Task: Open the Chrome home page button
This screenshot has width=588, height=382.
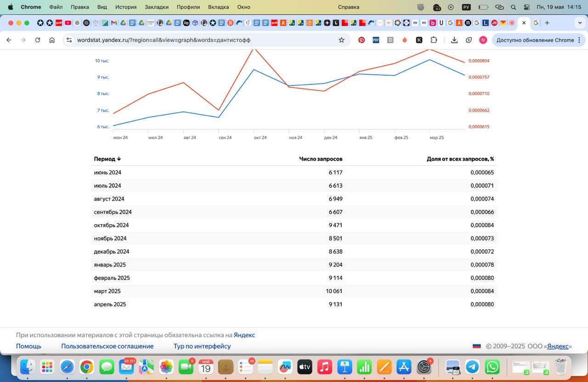Action: pos(52,40)
